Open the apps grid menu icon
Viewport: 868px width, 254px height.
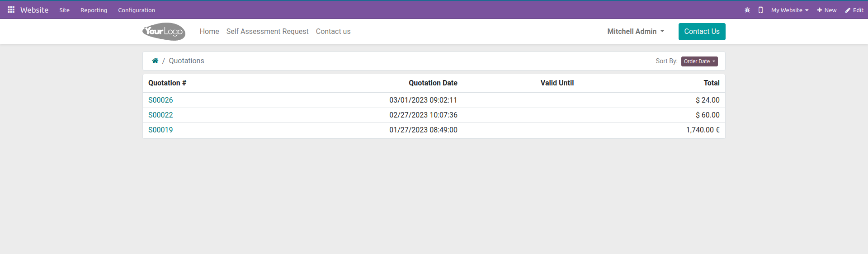11,9
